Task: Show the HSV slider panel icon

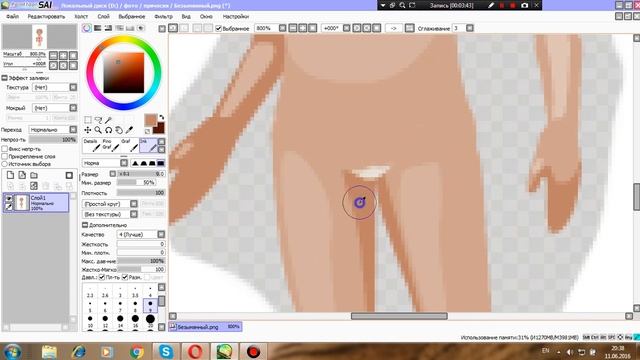Action: 108,28
